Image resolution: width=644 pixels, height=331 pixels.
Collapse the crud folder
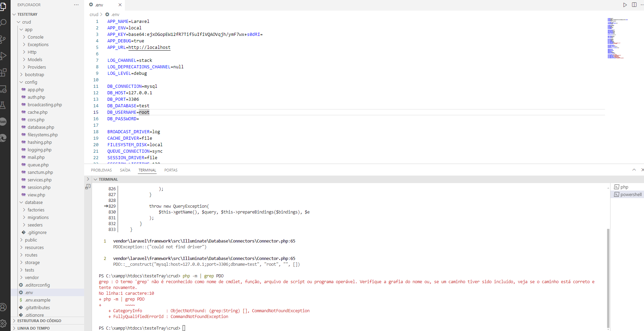(x=48, y=22)
